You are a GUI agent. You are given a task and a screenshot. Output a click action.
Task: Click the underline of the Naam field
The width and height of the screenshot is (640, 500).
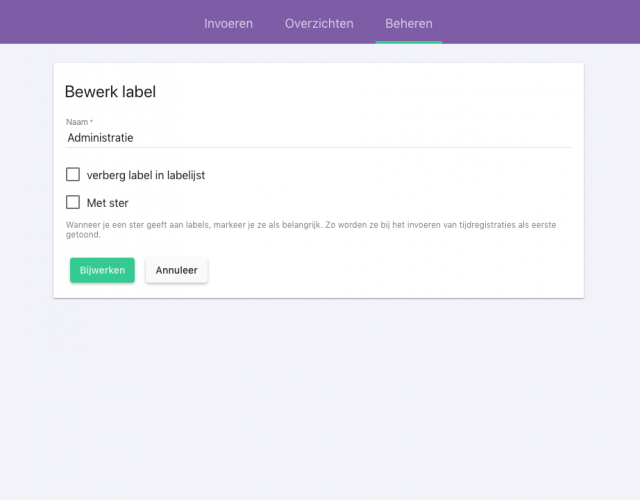(318, 147)
